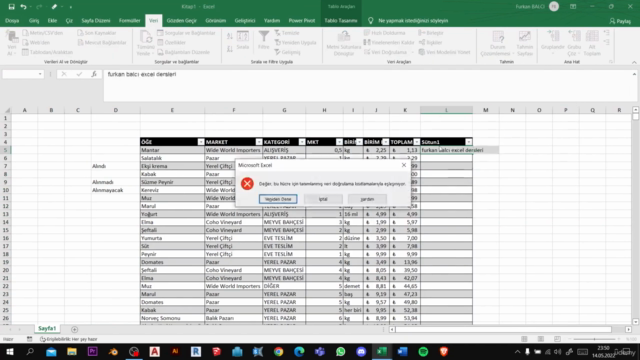Click İptal button in error dialog
Screen dimensions: 640x360
click(323, 199)
